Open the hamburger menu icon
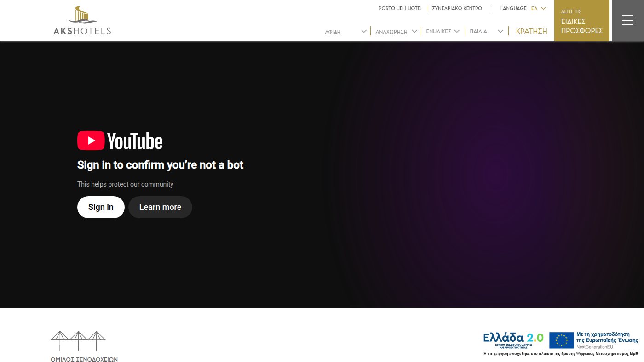This screenshot has width=644, height=362. pos(627,20)
